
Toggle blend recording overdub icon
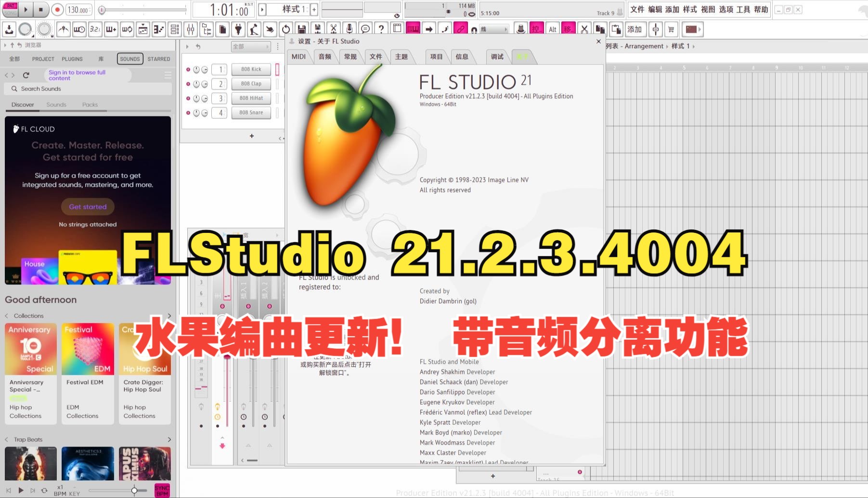pyautogui.click(x=111, y=29)
